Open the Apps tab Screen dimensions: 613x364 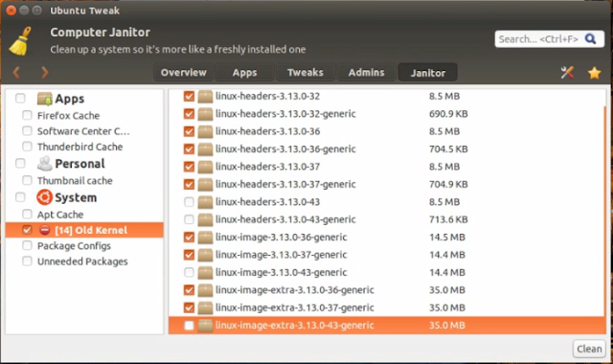pos(245,73)
